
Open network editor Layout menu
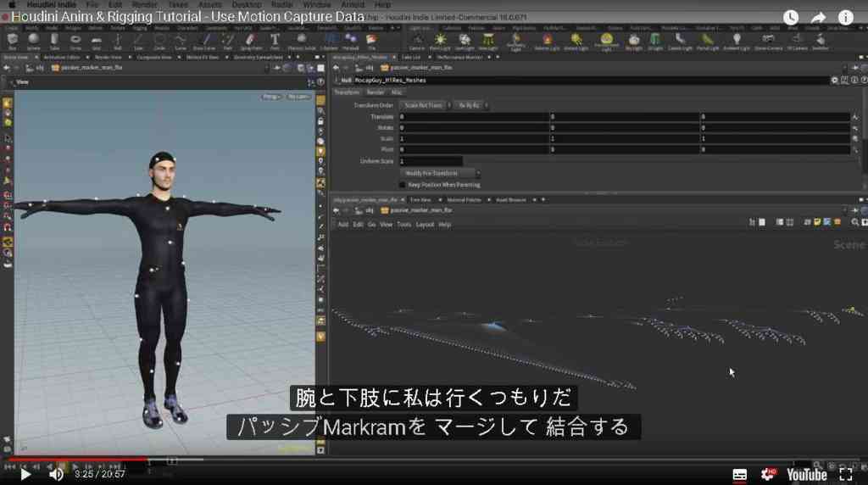point(425,225)
